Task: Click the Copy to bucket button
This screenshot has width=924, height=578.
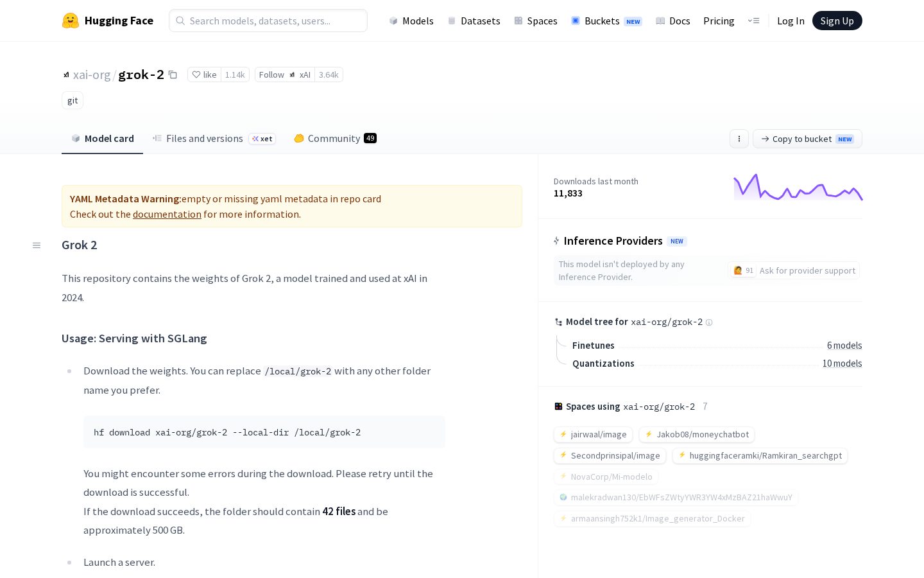Action: click(807, 139)
